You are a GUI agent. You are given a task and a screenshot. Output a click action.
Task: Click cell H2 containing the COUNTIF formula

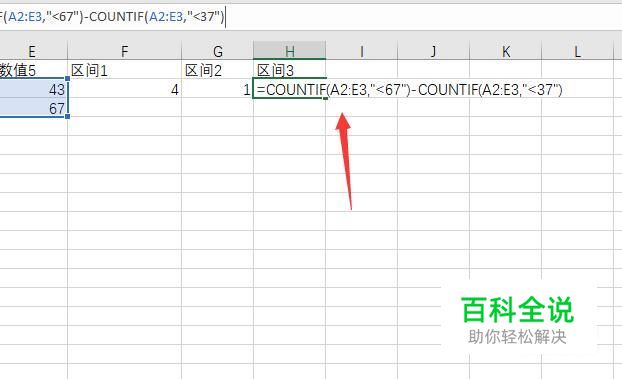coord(290,89)
